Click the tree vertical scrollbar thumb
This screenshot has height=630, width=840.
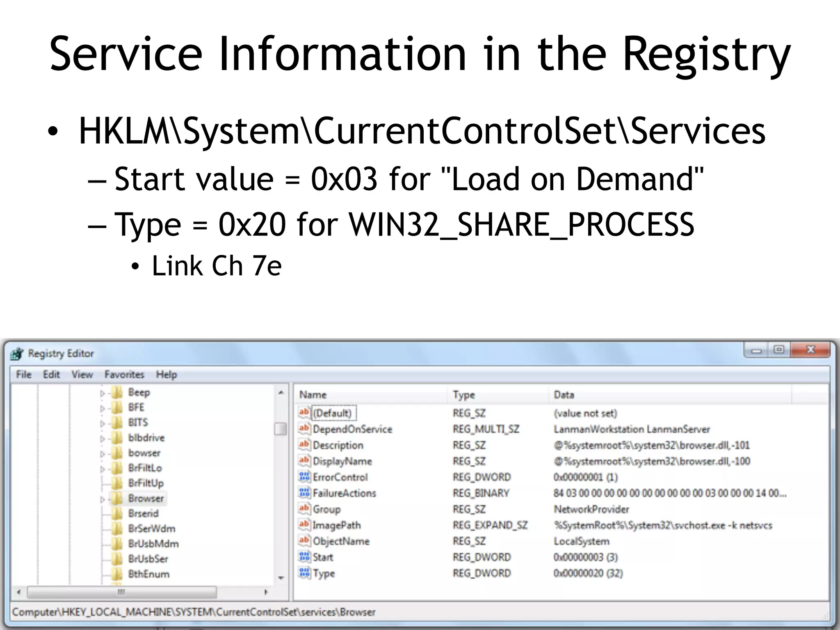(x=281, y=429)
